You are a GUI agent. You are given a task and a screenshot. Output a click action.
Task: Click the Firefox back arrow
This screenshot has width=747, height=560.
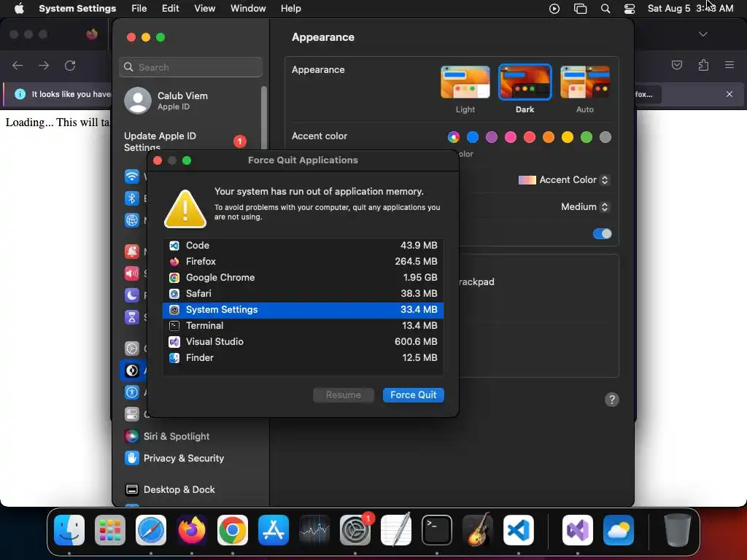click(18, 65)
